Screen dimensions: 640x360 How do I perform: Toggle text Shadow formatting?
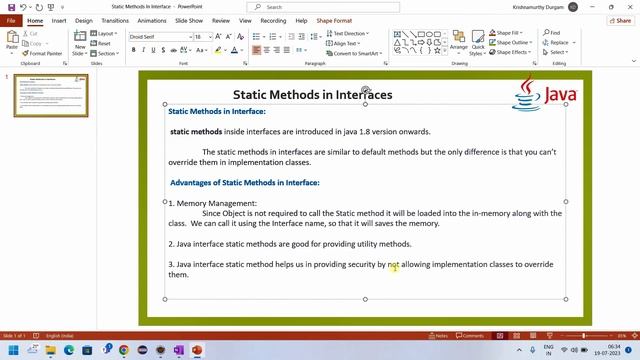pyautogui.click(x=163, y=50)
